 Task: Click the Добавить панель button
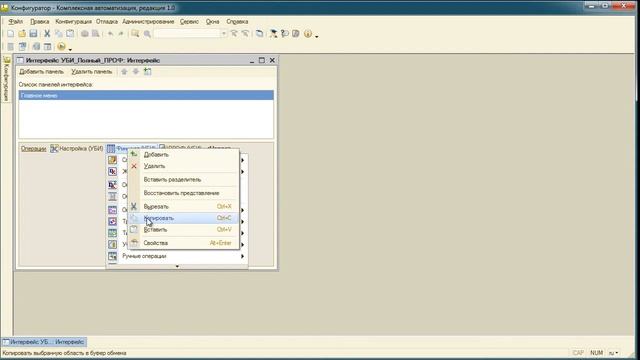[x=42, y=72]
